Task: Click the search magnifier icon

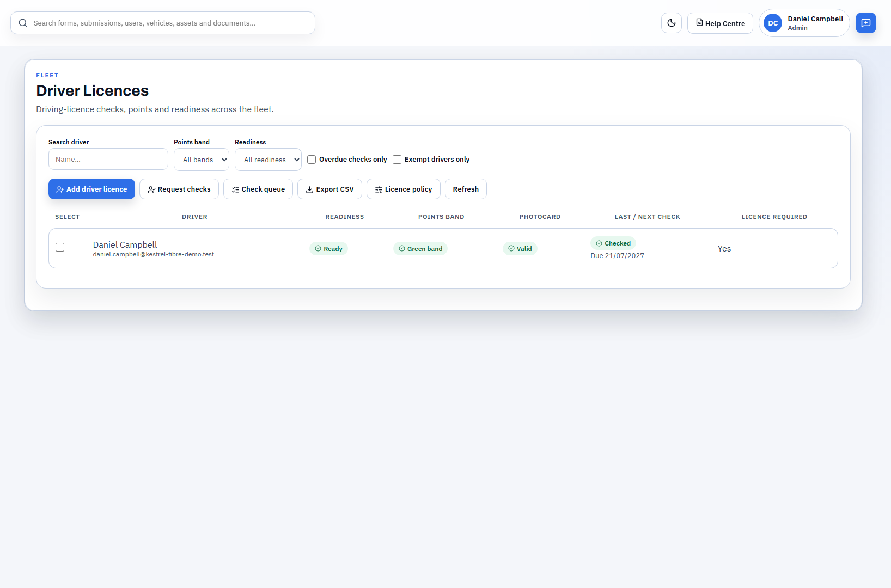Action: click(x=23, y=23)
